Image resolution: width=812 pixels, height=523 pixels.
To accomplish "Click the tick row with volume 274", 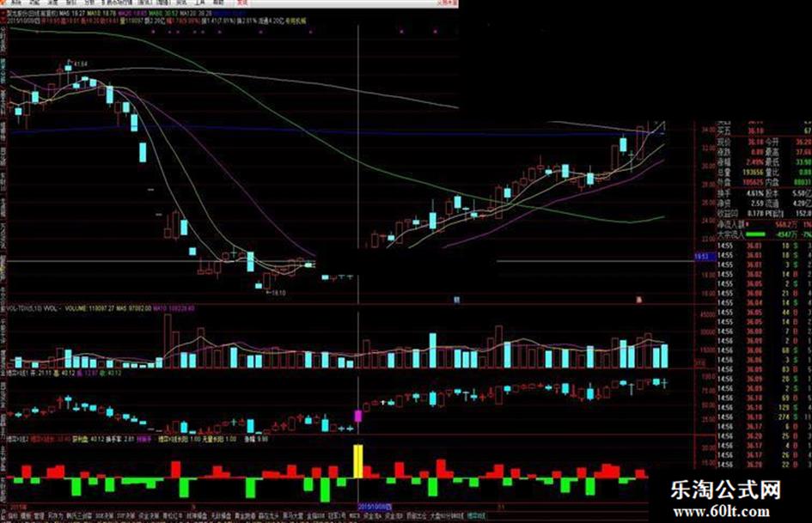I will pyautogui.click(x=764, y=417).
